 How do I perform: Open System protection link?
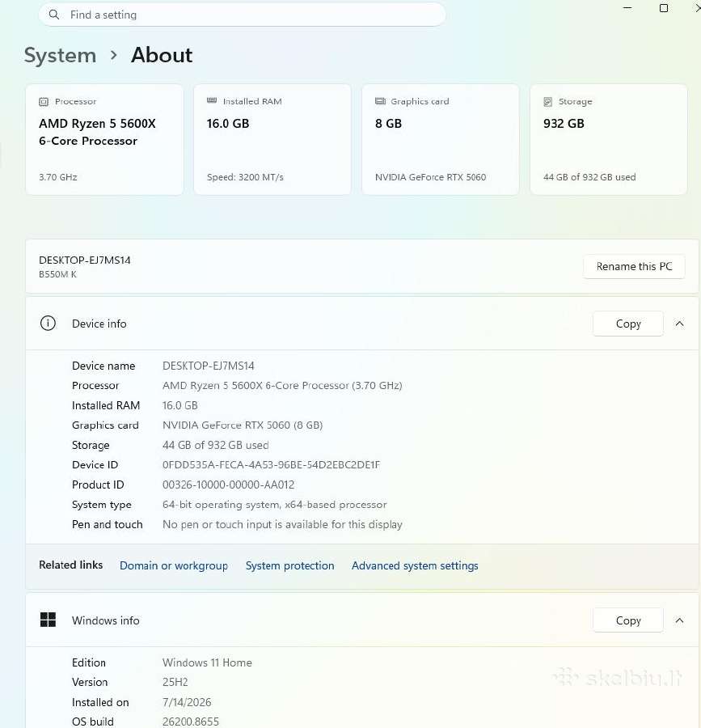(x=290, y=565)
